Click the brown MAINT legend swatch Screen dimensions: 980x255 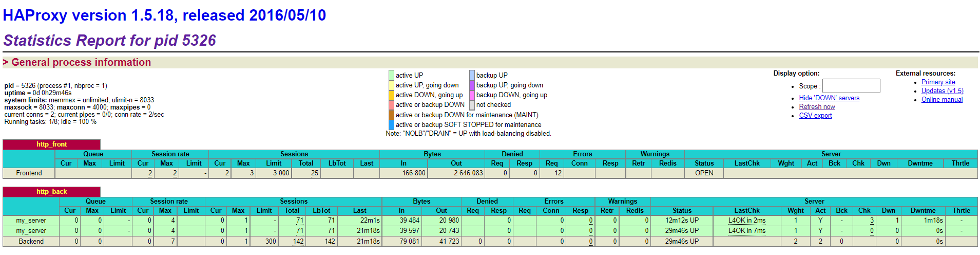pyautogui.click(x=391, y=115)
